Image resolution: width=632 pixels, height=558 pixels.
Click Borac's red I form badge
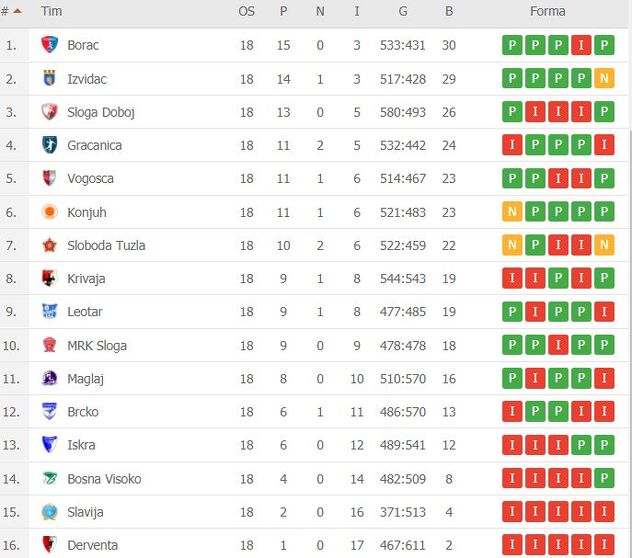pyautogui.click(x=581, y=45)
